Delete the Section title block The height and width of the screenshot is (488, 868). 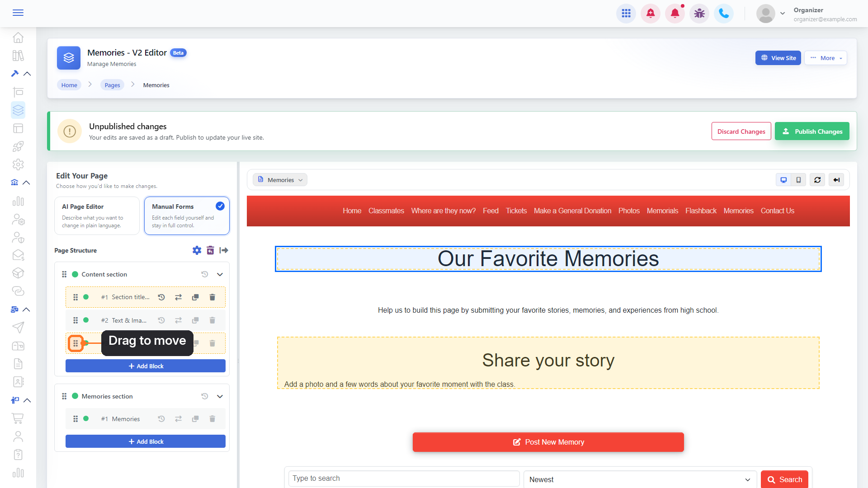212,297
